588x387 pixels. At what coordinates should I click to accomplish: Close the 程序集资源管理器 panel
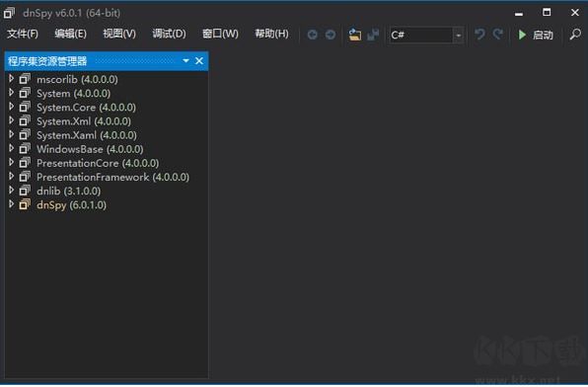(199, 61)
